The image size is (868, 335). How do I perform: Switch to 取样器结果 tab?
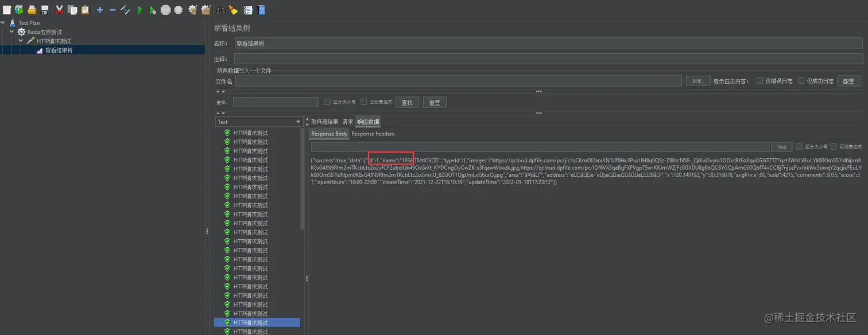(x=324, y=122)
